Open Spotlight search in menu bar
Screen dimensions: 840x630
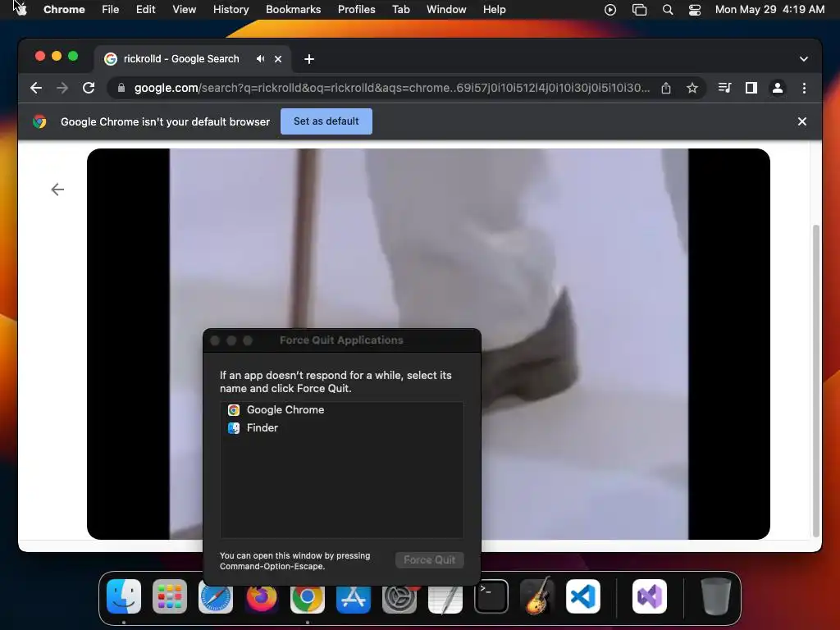click(x=668, y=10)
